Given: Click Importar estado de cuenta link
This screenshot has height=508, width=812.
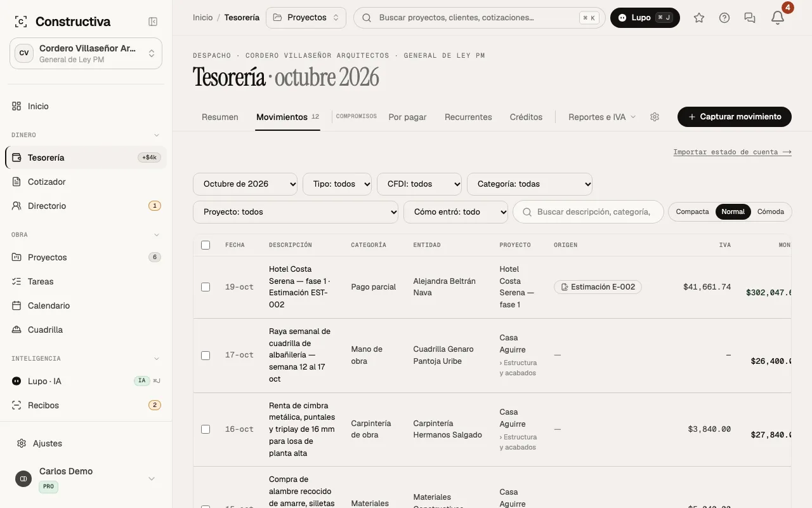Looking at the screenshot, I should click(x=733, y=152).
